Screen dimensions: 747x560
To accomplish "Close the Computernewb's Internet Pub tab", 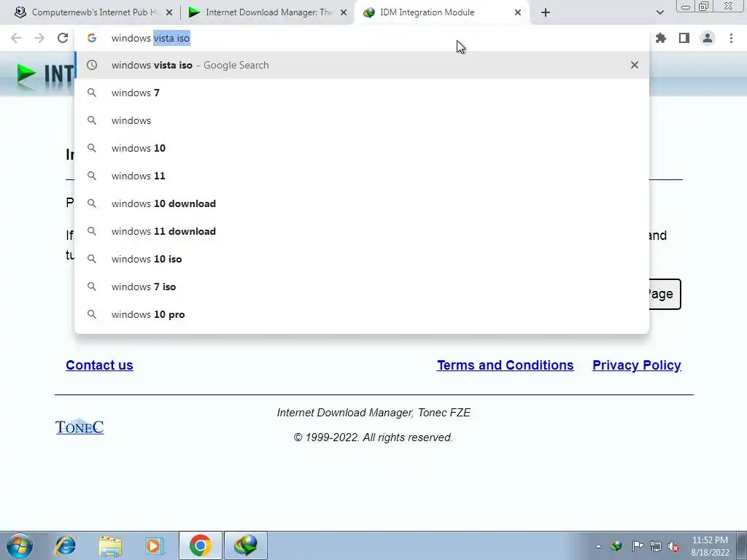I will [x=169, y=12].
